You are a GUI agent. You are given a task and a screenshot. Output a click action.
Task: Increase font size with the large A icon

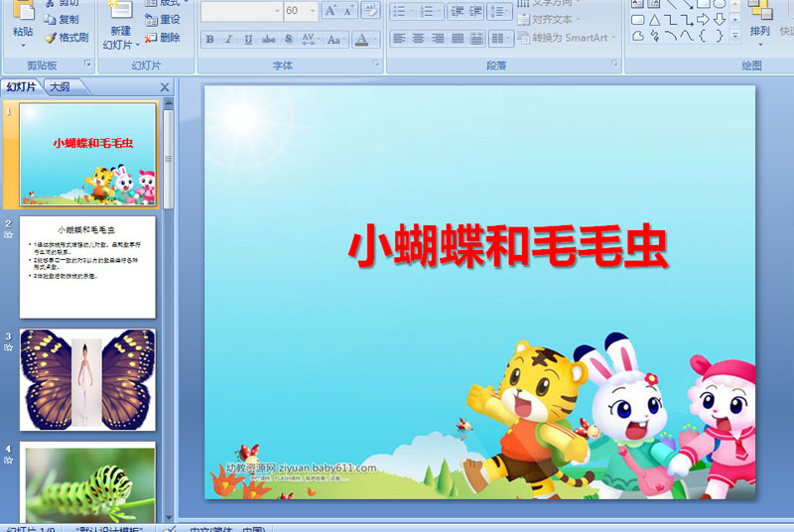(331, 11)
